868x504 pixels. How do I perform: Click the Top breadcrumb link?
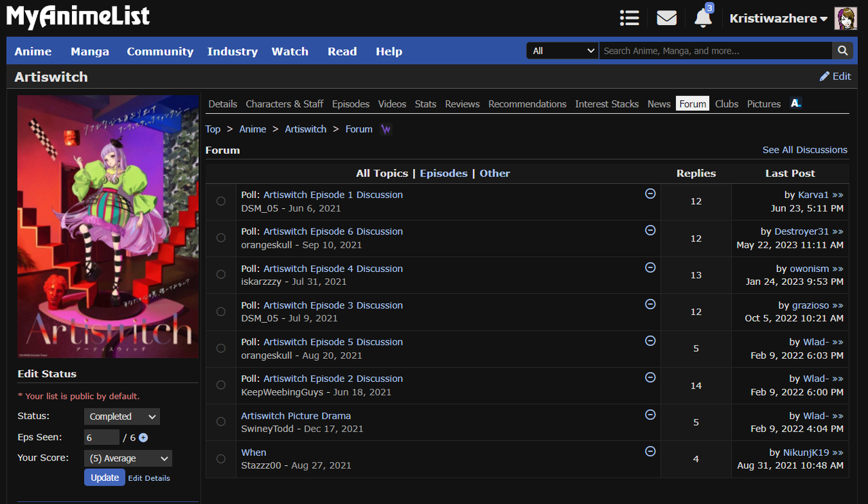point(213,129)
